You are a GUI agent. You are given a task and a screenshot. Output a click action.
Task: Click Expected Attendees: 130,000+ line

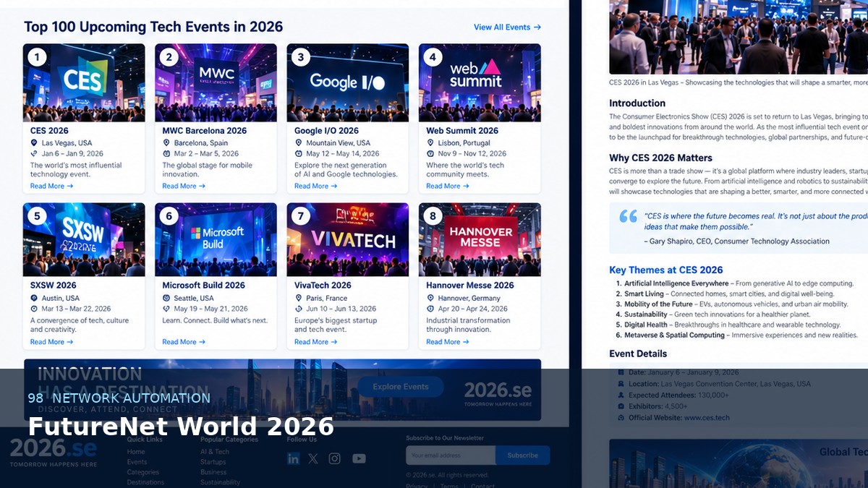click(679, 395)
